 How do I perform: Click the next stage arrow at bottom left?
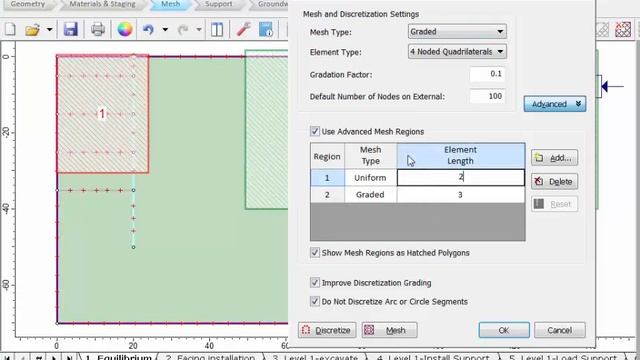[x=54, y=358]
